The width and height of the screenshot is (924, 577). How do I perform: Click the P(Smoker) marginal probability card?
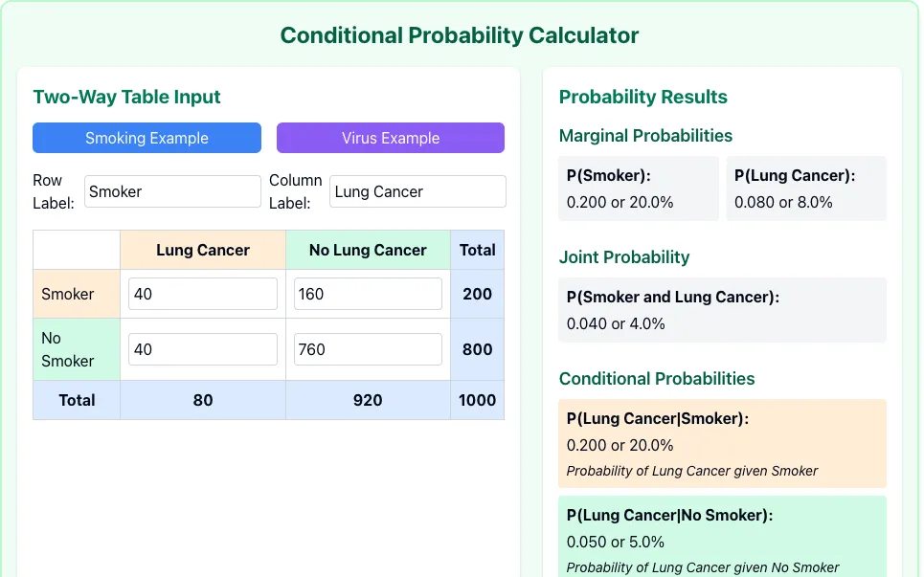639,189
